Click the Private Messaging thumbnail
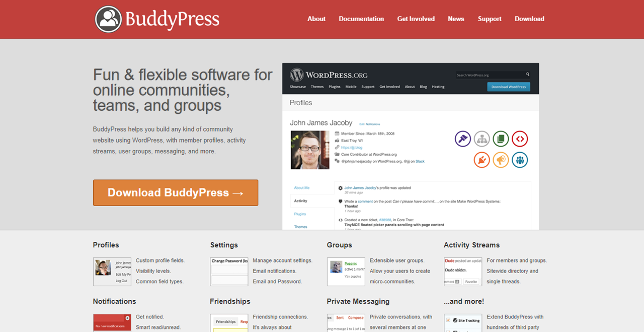Screen dimensions: 644x332 pos(346,323)
